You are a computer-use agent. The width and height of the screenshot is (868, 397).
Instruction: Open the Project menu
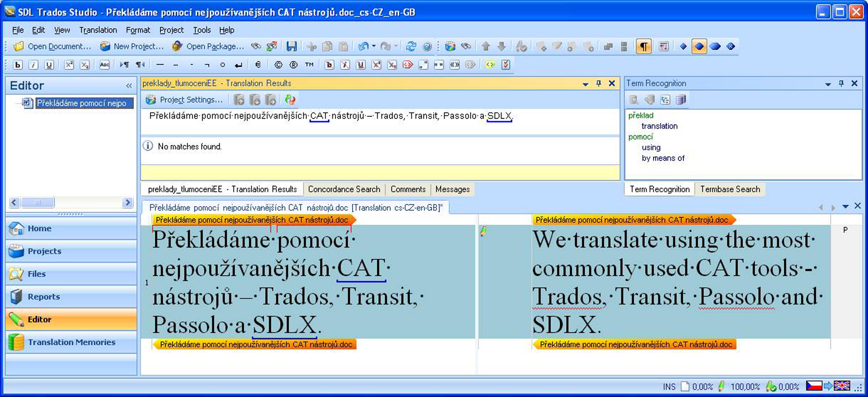click(x=171, y=30)
